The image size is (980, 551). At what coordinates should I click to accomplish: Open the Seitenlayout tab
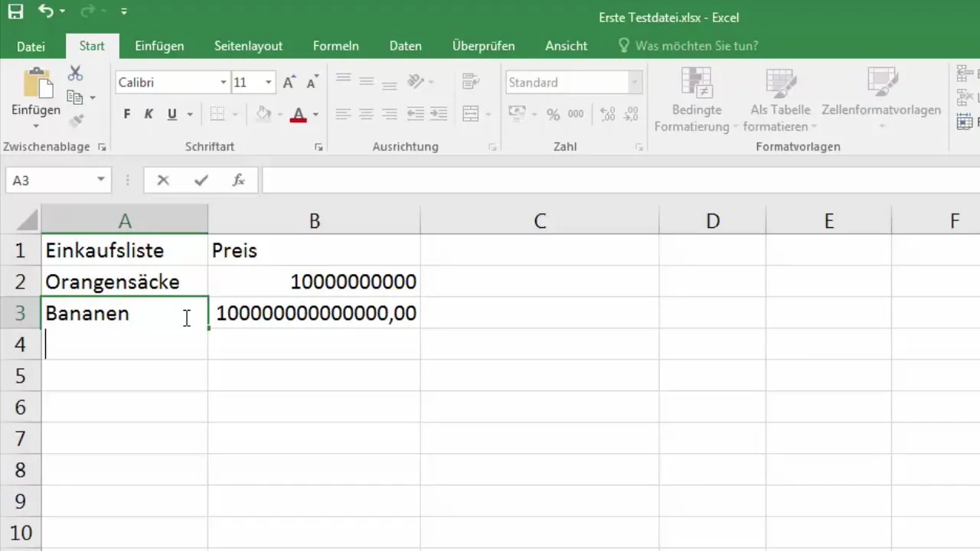248,46
